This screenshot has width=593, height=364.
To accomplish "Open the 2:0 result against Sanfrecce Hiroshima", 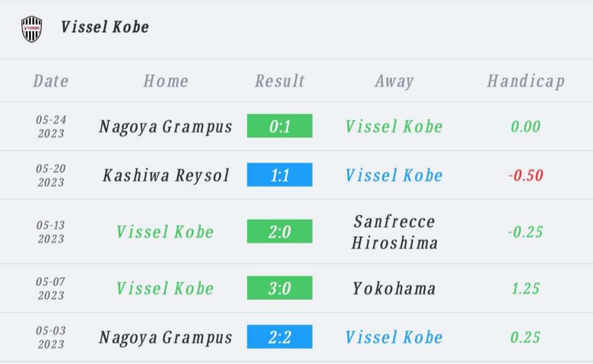I will coord(280,231).
